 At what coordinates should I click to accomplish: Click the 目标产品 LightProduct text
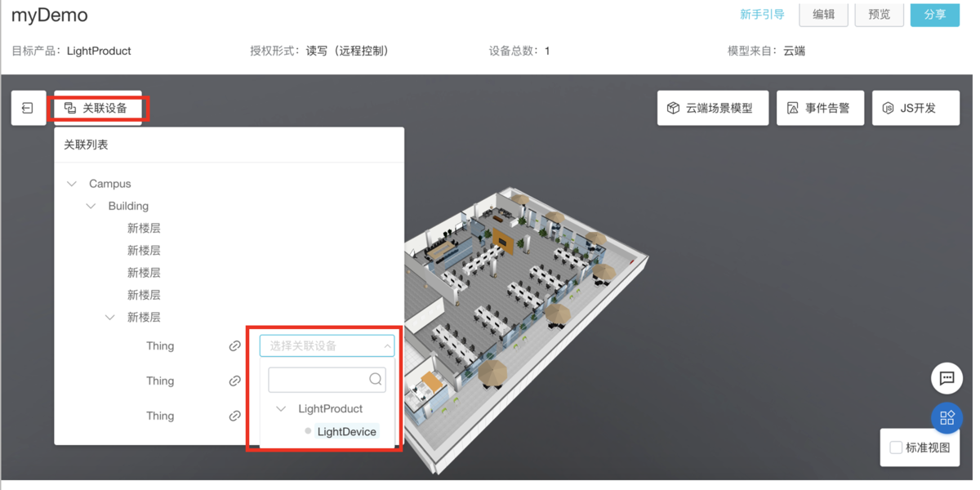click(x=71, y=51)
